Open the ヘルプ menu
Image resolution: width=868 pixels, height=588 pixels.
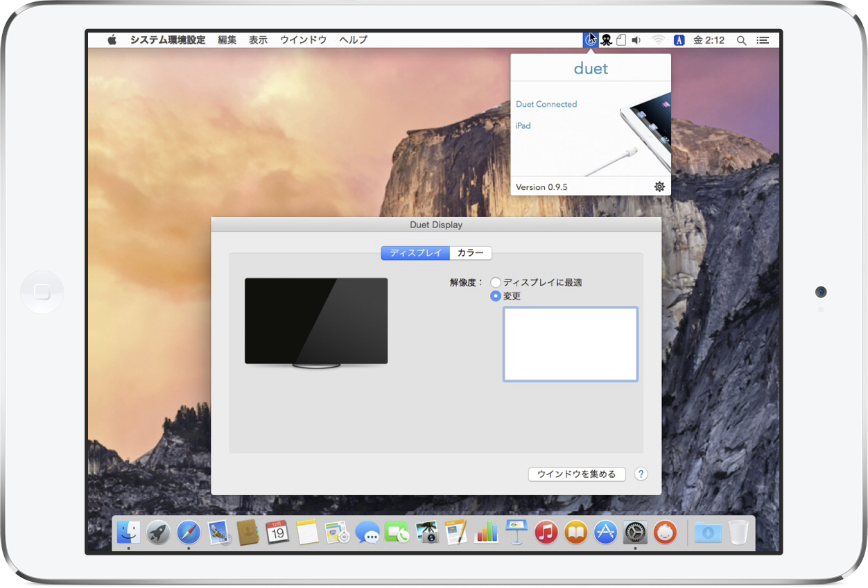(x=354, y=40)
